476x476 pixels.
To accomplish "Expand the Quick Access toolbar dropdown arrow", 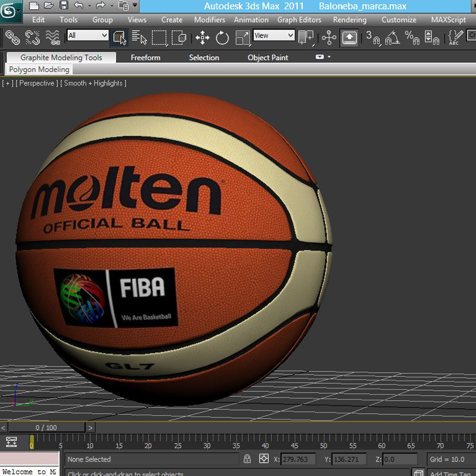I will tap(135, 6).
